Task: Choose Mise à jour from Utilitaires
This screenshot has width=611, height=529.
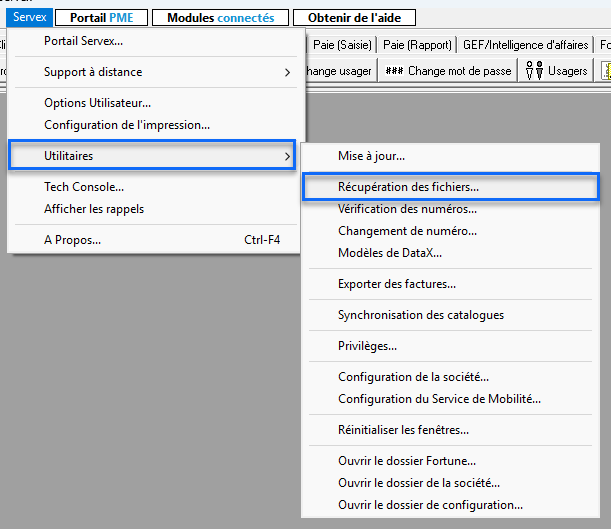Action: pos(371,156)
